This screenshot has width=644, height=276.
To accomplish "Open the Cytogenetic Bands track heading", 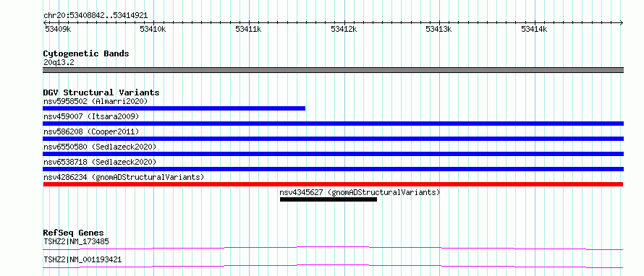I will [86, 53].
